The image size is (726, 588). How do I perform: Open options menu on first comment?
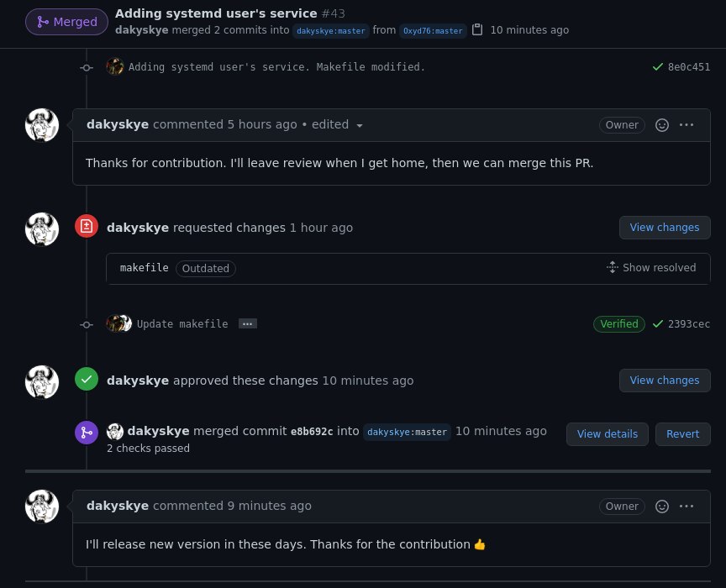pyautogui.click(x=687, y=125)
